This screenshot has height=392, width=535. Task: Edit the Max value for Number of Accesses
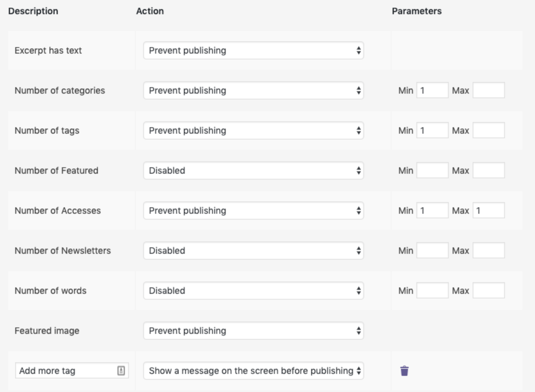click(489, 211)
